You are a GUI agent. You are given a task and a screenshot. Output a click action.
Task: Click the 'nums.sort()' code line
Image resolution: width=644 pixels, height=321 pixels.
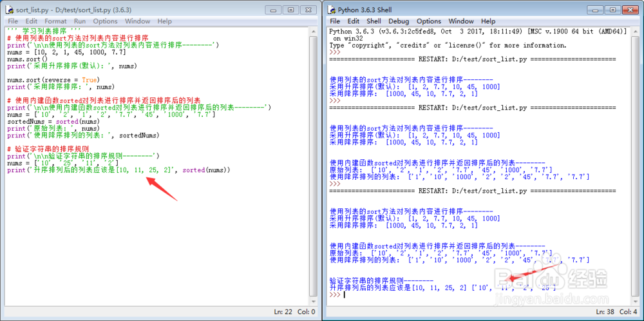(x=28, y=59)
